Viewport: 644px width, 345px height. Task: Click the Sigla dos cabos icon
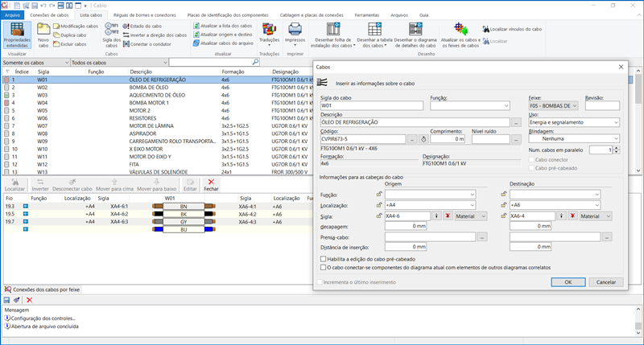[x=112, y=29]
